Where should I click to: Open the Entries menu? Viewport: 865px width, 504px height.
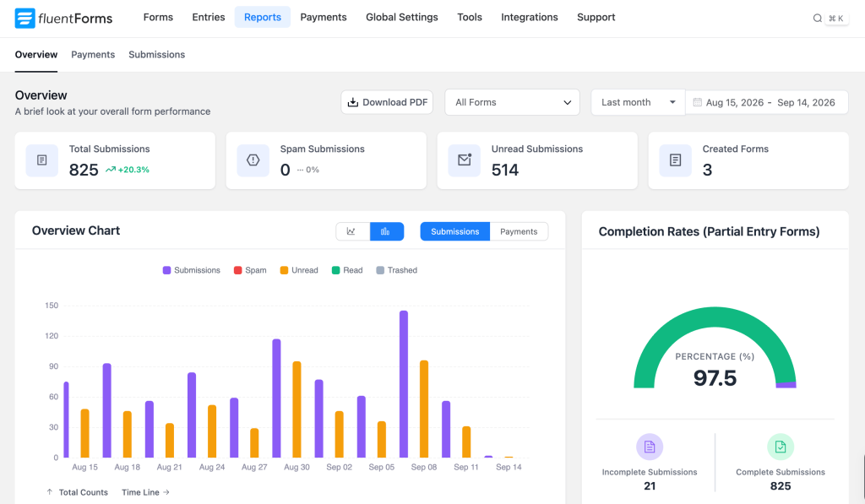pos(209,17)
